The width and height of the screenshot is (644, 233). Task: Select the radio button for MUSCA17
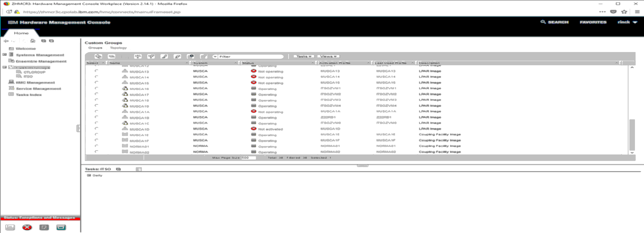tap(97, 94)
